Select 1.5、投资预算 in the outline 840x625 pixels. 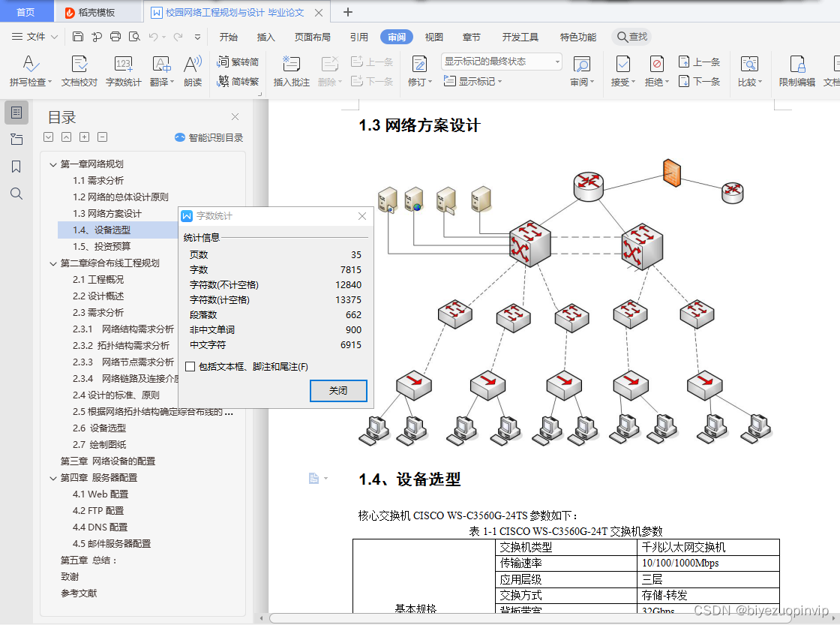101,247
